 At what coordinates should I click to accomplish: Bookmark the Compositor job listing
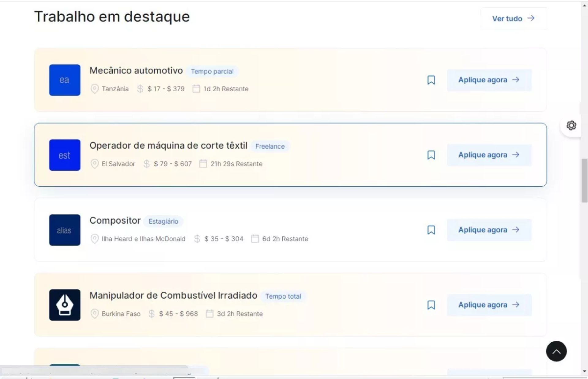[431, 230]
